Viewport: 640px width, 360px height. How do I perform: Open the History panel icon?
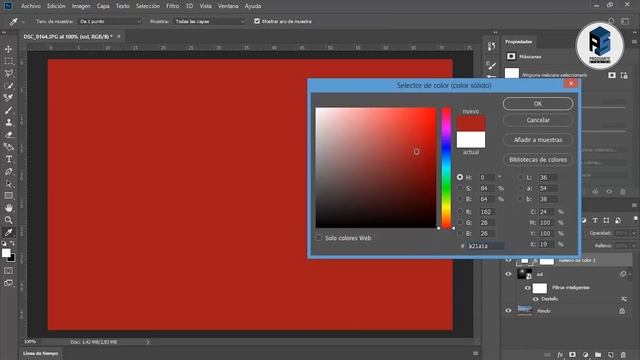pos(491,47)
